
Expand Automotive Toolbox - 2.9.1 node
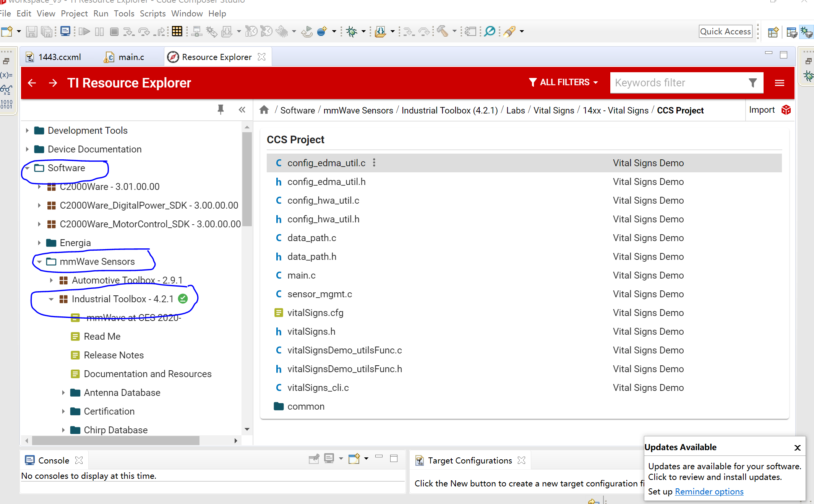tap(51, 280)
